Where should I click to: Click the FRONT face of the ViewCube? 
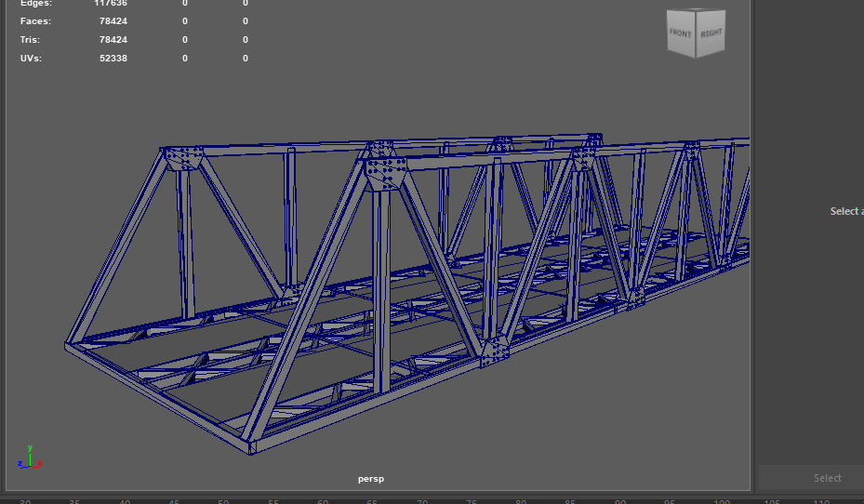[681, 33]
